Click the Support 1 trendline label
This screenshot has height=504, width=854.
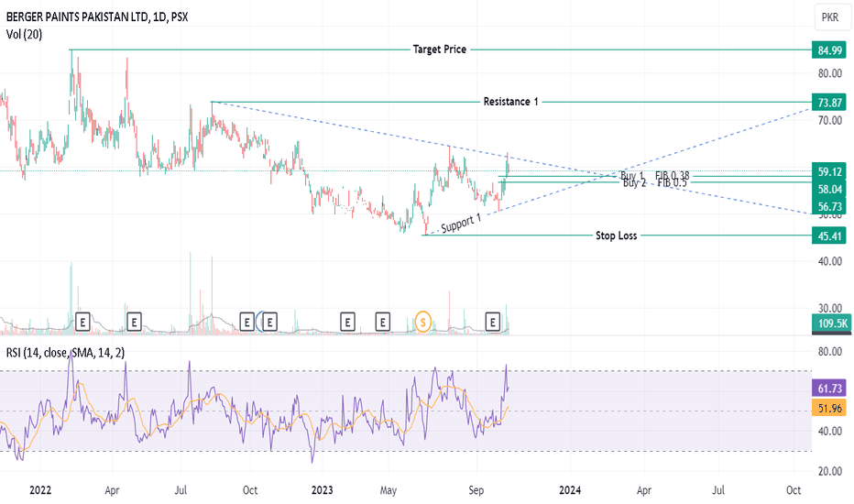461,223
